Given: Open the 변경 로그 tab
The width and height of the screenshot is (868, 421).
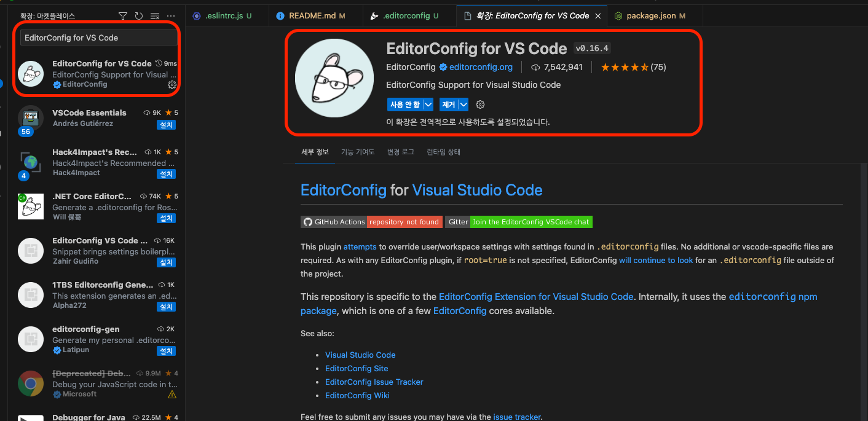Looking at the screenshot, I should click(401, 152).
